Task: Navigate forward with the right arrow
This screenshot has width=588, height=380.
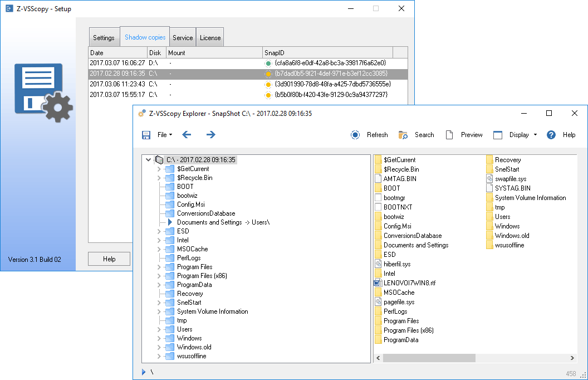Action: coord(211,135)
